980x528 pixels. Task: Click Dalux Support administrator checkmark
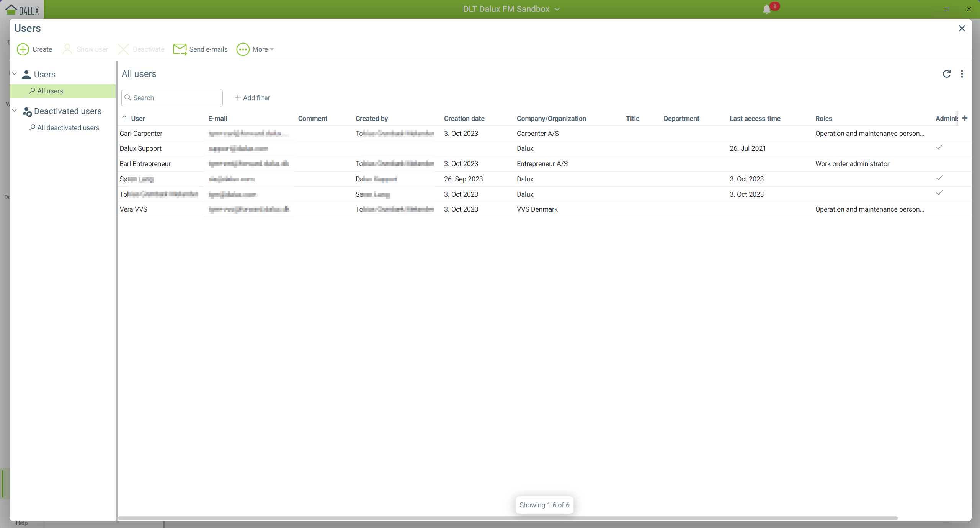pos(939,147)
